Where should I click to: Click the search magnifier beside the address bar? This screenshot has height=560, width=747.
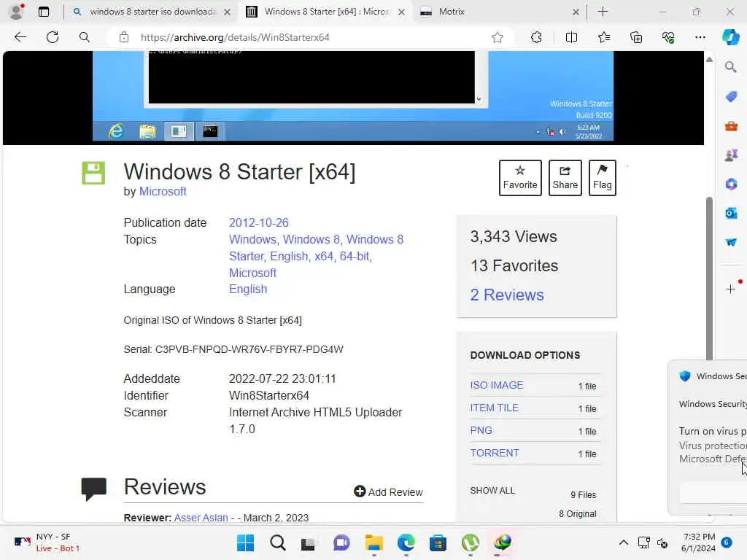85,37
